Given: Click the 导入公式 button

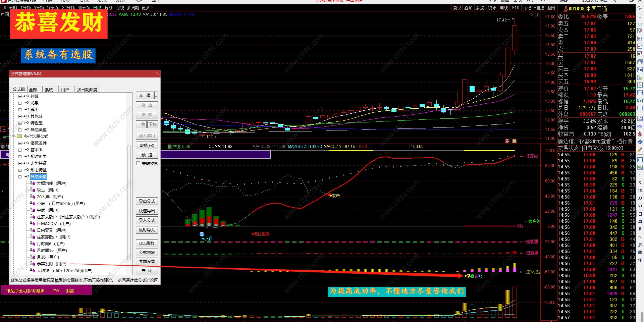Looking at the screenshot, I should [x=147, y=220].
